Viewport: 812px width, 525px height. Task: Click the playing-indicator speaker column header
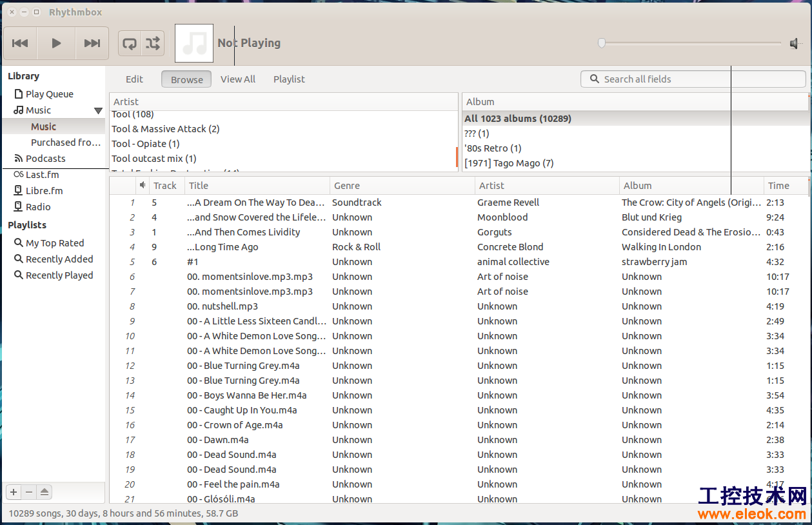click(143, 186)
